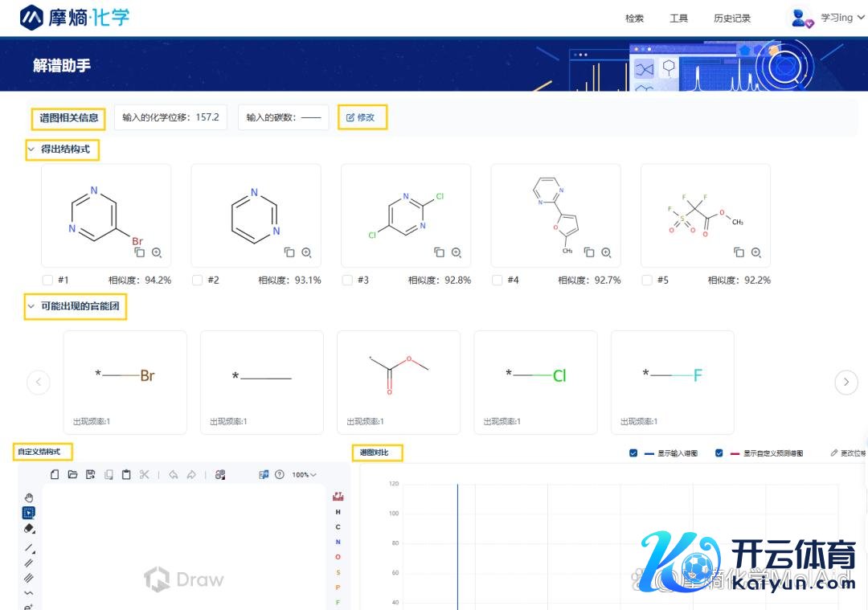The width and height of the screenshot is (868, 610).
Task: Open the 检索 menu in top navigation
Action: pyautogui.click(x=634, y=18)
